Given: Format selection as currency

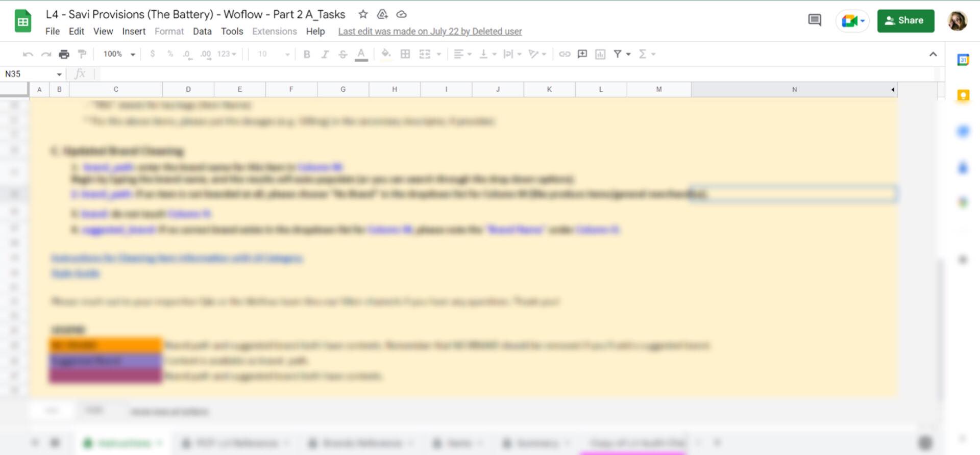Looking at the screenshot, I should click(153, 54).
